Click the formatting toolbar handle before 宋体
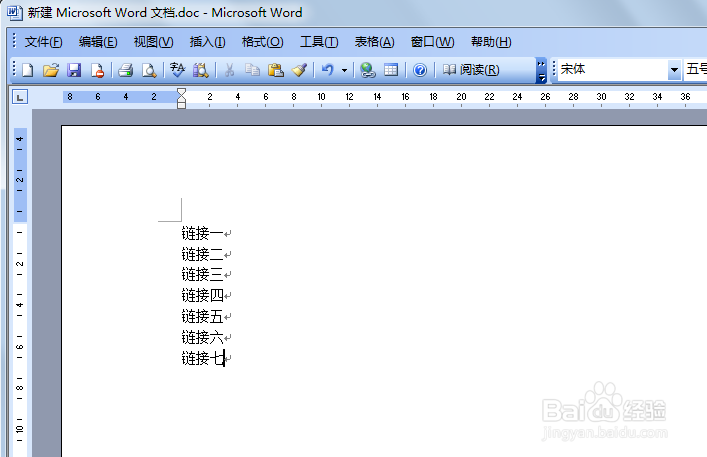 click(x=554, y=69)
